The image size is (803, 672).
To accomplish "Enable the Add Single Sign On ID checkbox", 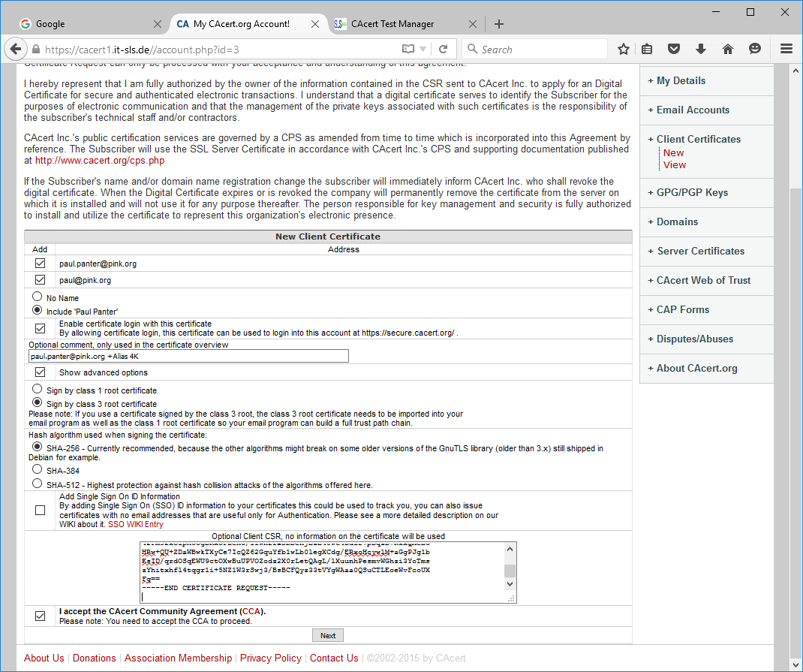I will 40,511.
